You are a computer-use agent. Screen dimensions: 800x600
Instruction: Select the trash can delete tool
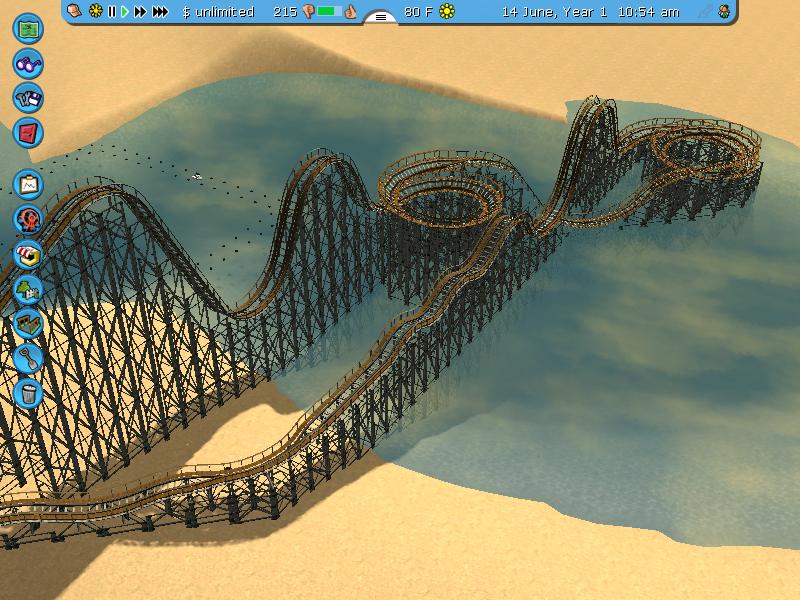point(28,393)
